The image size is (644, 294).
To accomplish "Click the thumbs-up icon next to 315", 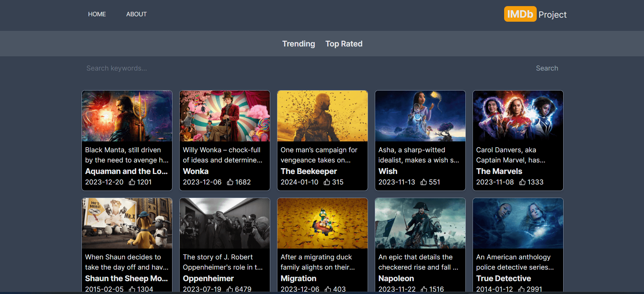I will coord(327,182).
